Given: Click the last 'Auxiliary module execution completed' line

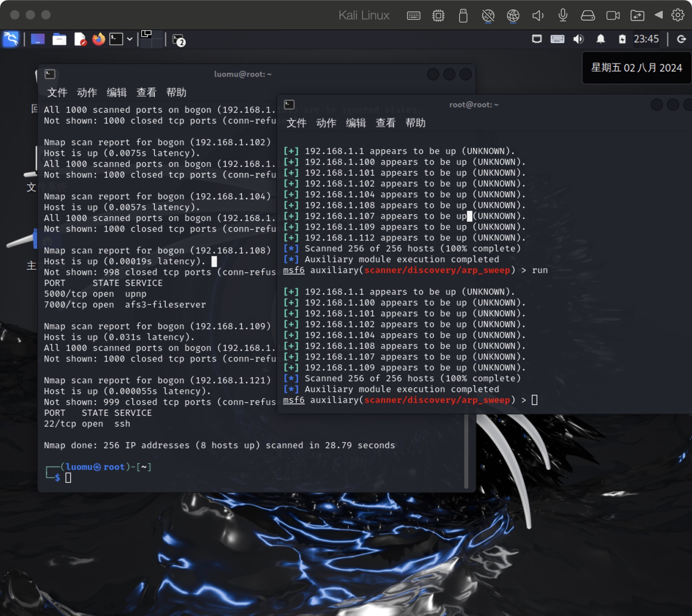Looking at the screenshot, I should [391, 389].
